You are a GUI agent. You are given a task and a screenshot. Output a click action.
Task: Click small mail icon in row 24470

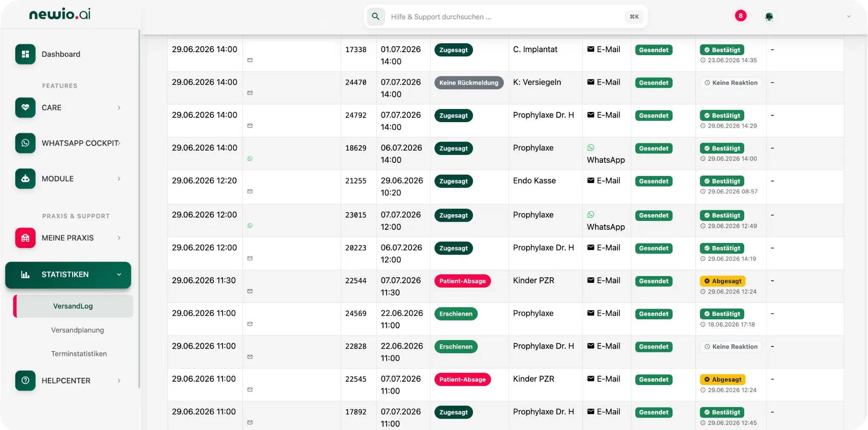pyautogui.click(x=250, y=93)
